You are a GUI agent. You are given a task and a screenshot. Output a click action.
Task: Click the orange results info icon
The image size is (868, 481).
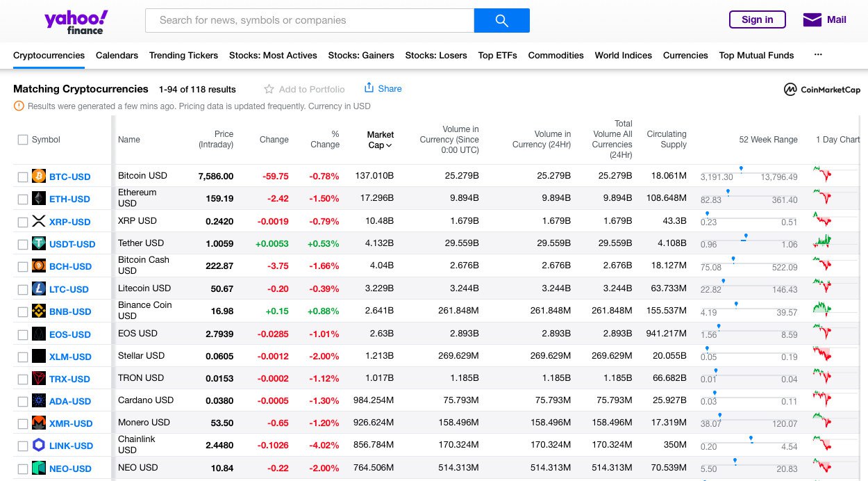(19, 106)
